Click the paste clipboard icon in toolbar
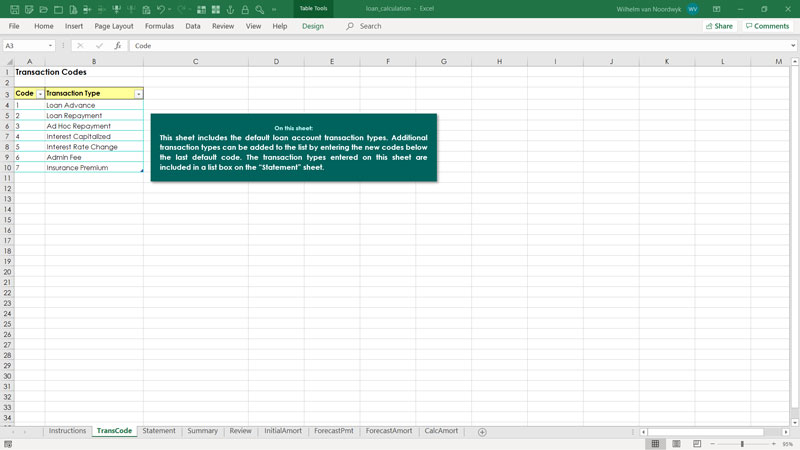Image resolution: width=800 pixels, height=450 pixels. pyautogui.click(x=146, y=9)
